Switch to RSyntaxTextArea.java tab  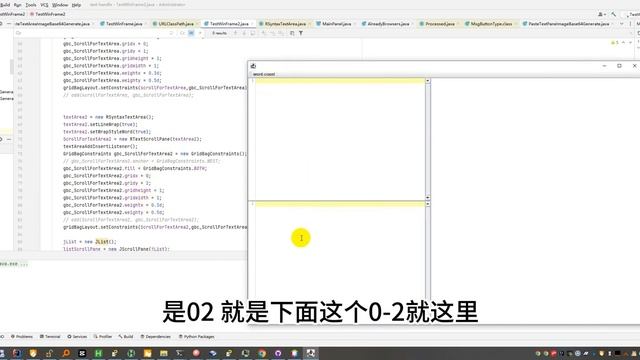coord(285,24)
